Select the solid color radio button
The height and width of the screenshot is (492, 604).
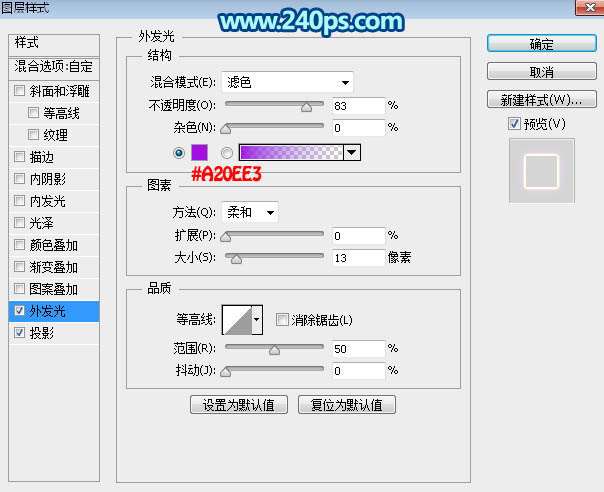pyautogui.click(x=179, y=153)
